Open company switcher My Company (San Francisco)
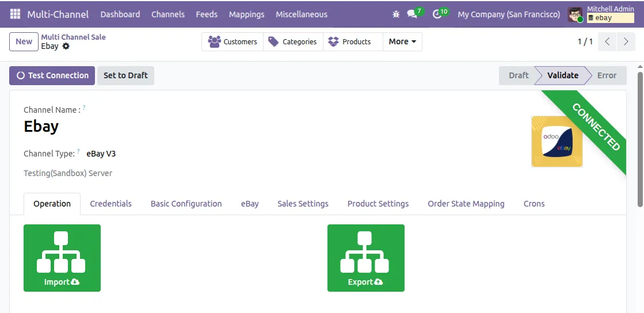 pos(509,14)
